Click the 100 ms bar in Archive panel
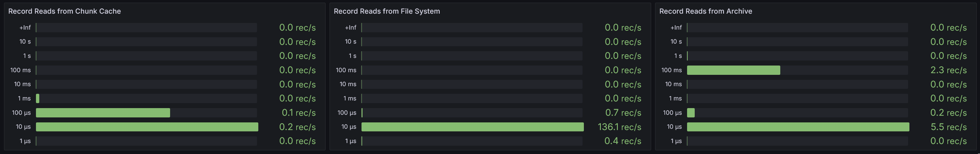This screenshot has width=980, height=154. (733, 70)
